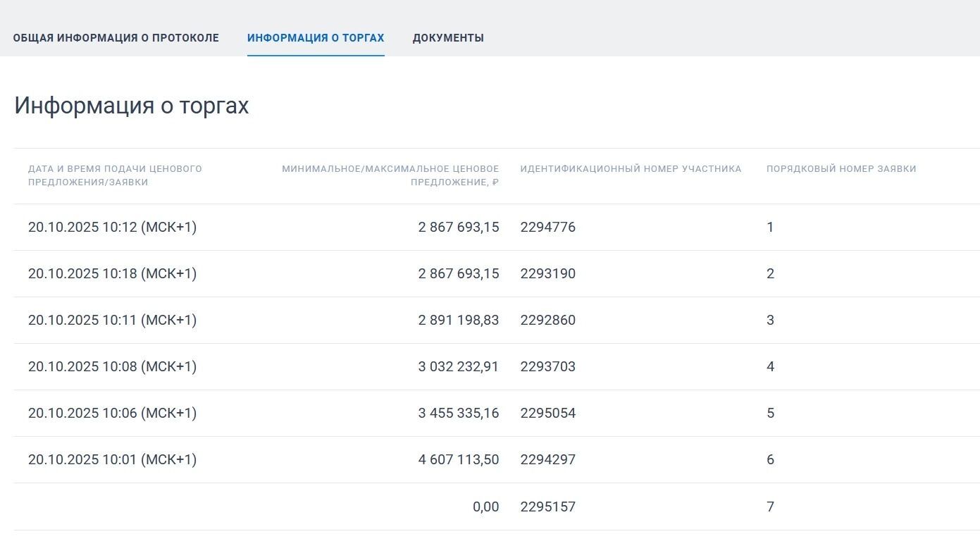Open the Общая информация о протоколе tab
980x553 pixels.
click(x=116, y=38)
